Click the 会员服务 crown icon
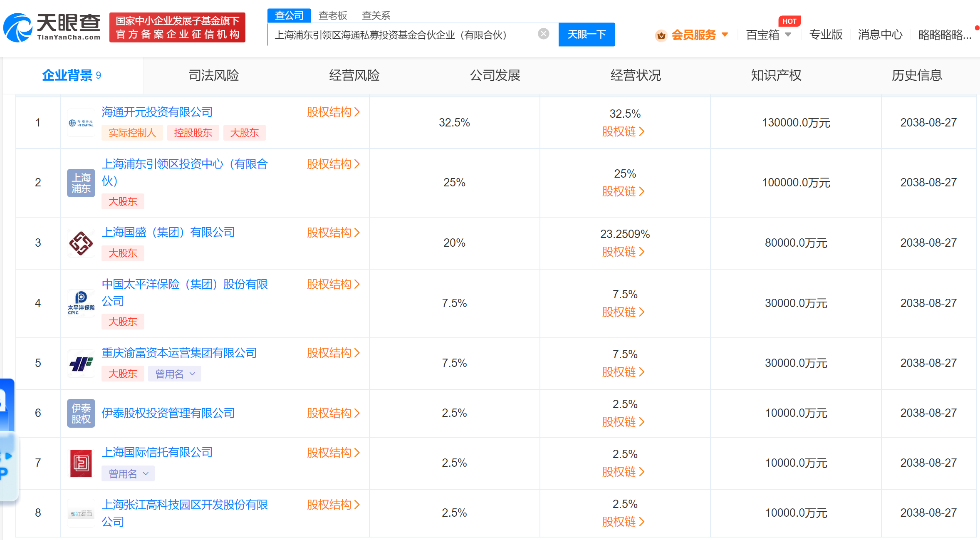The image size is (980, 540). click(661, 35)
